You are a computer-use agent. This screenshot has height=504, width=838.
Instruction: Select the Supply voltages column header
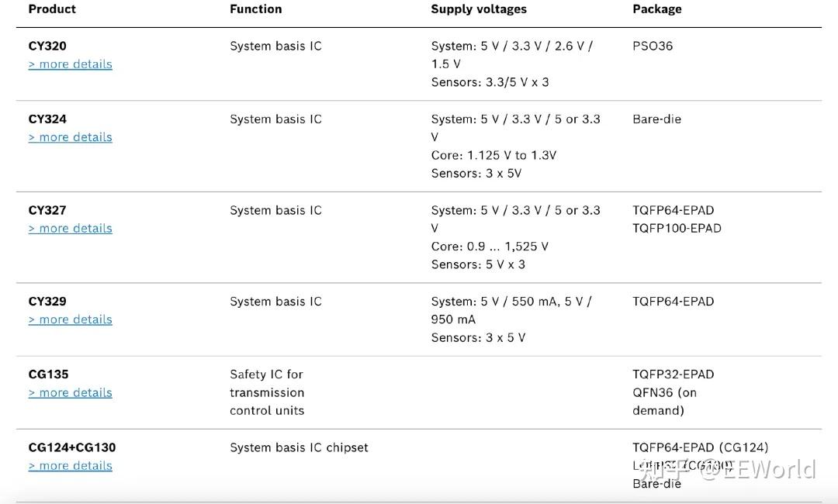479,9
